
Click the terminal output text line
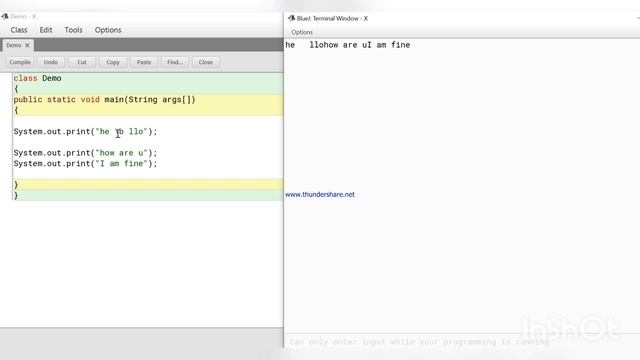[348, 45]
